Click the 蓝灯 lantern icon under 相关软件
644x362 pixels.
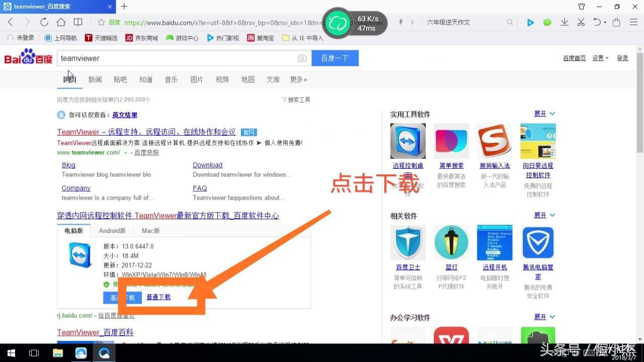pyautogui.click(x=451, y=242)
